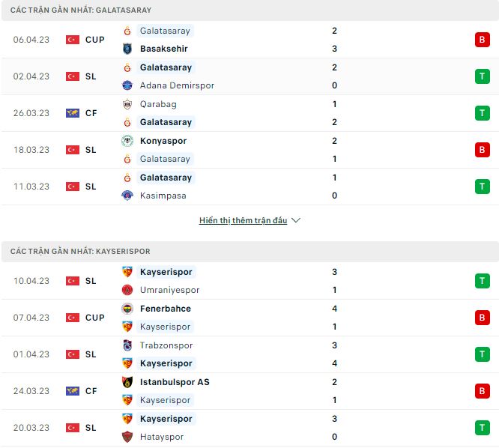Click the Adana Demirspor club crest
The width and height of the screenshot is (499, 448).
pyautogui.click(x=127, y=85)
